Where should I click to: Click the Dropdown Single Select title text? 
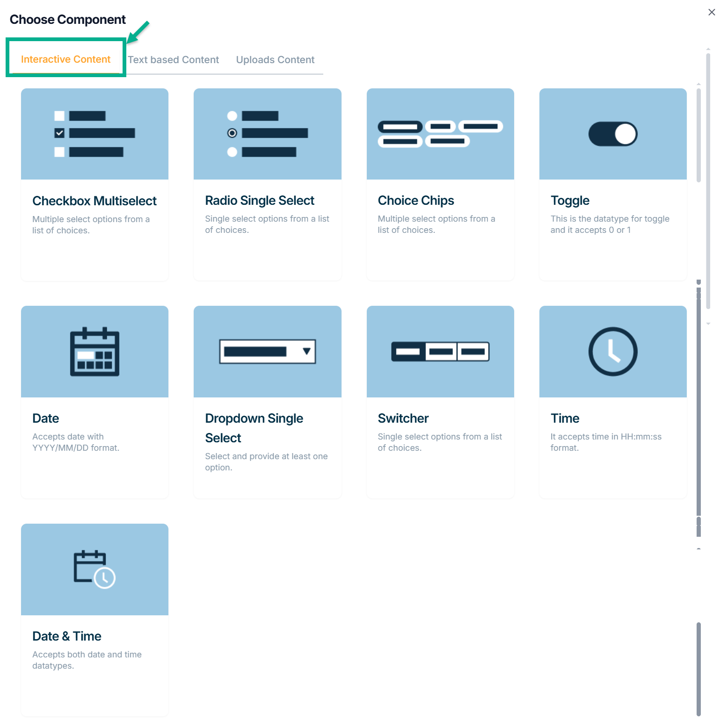[x=254, y=428]
